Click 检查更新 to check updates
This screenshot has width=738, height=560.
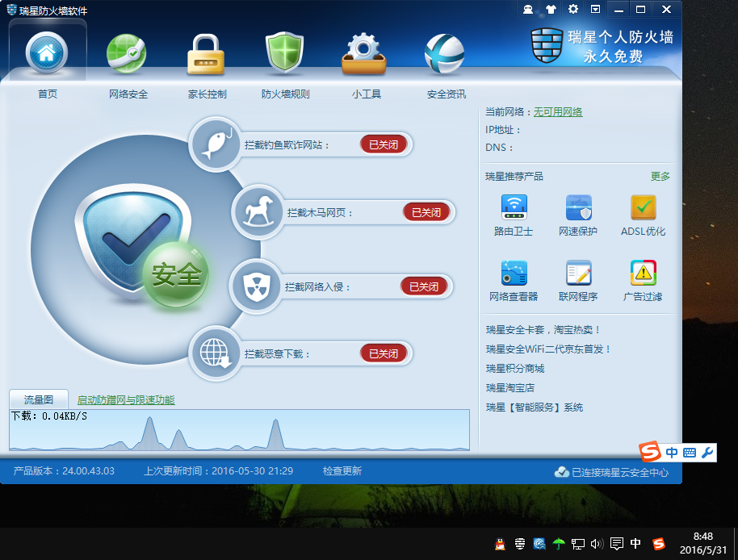click(x=342, y=470)
